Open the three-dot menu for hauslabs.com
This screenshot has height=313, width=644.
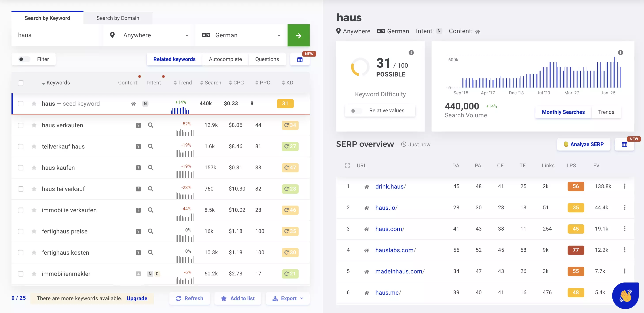(625, 250)
